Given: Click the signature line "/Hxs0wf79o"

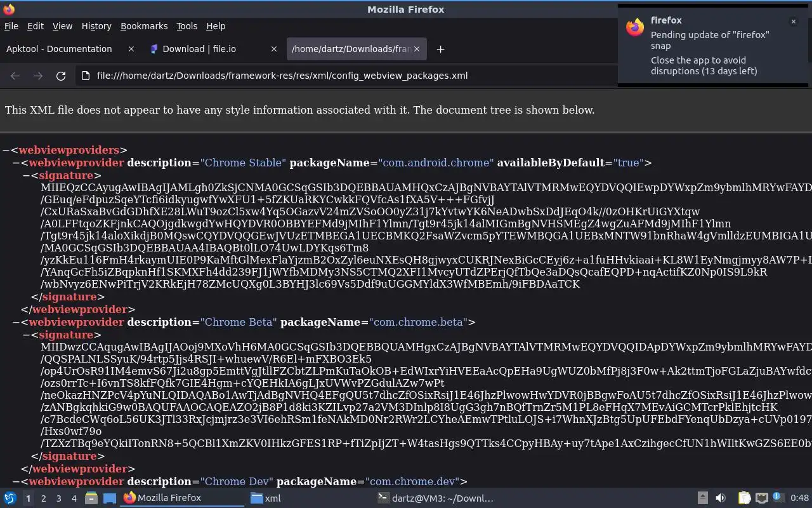Looking at the screenshot, I should (71, 431).
